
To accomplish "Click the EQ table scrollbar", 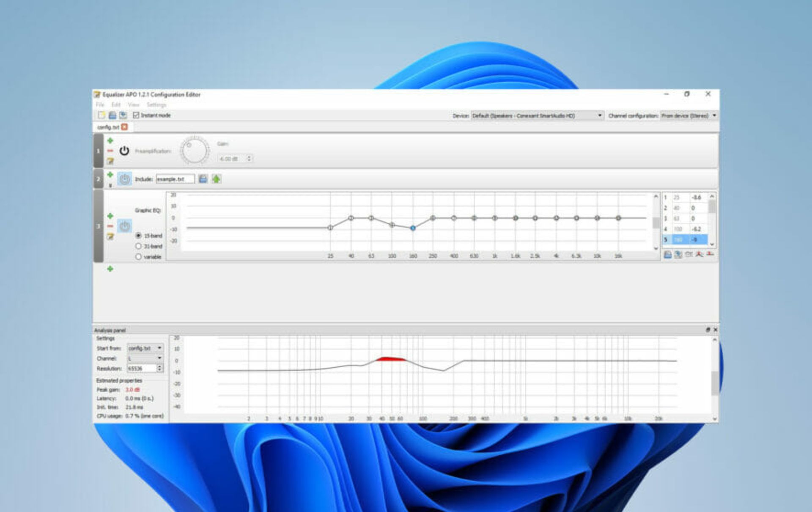I will click(712, 220).
